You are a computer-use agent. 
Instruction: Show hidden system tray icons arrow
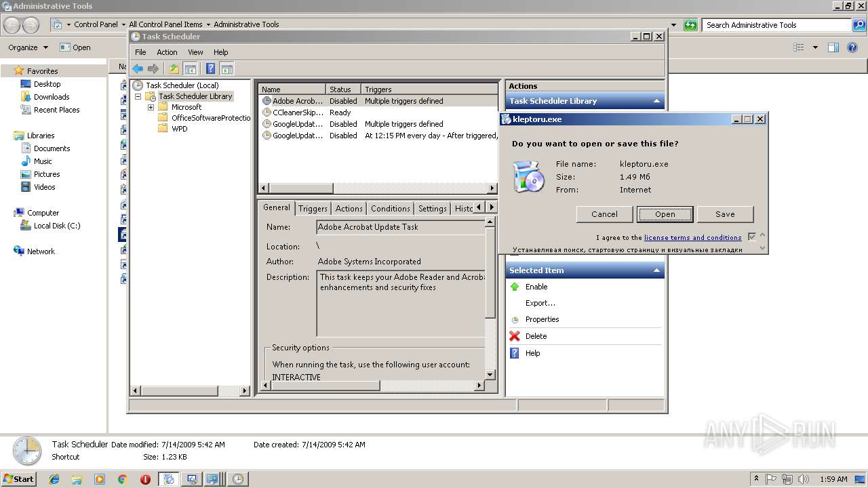click(756, 479)
